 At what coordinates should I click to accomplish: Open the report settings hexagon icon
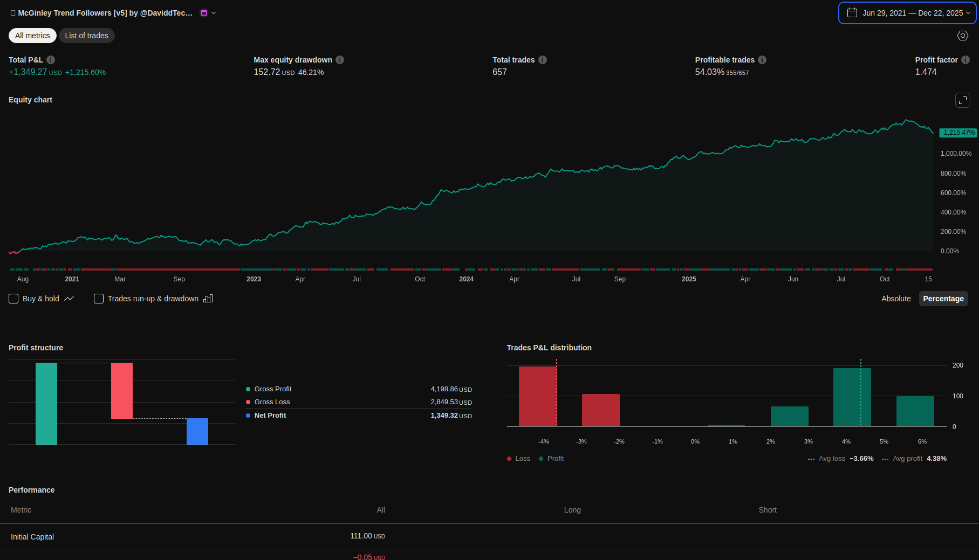pyautogui.click(x=963, y=36)
